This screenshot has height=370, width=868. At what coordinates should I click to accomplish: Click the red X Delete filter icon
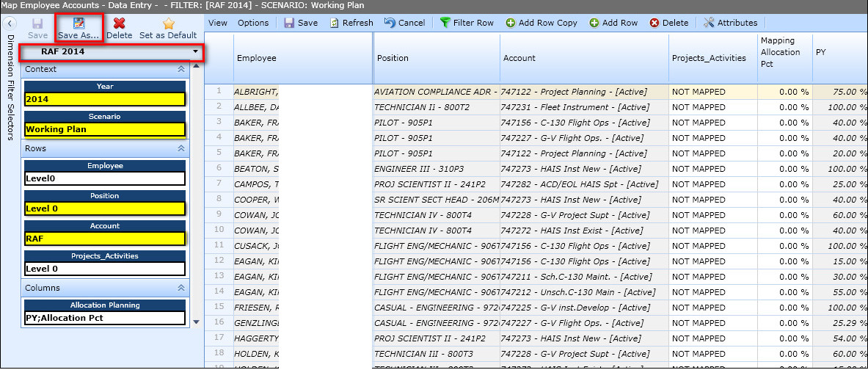(x=119, y=23)
